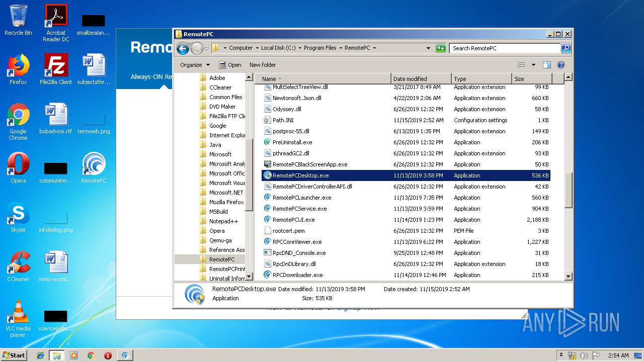Select RemotePCUI.exe in file list
This screenshot has width=644, height=362.
[x=293, y=220]
